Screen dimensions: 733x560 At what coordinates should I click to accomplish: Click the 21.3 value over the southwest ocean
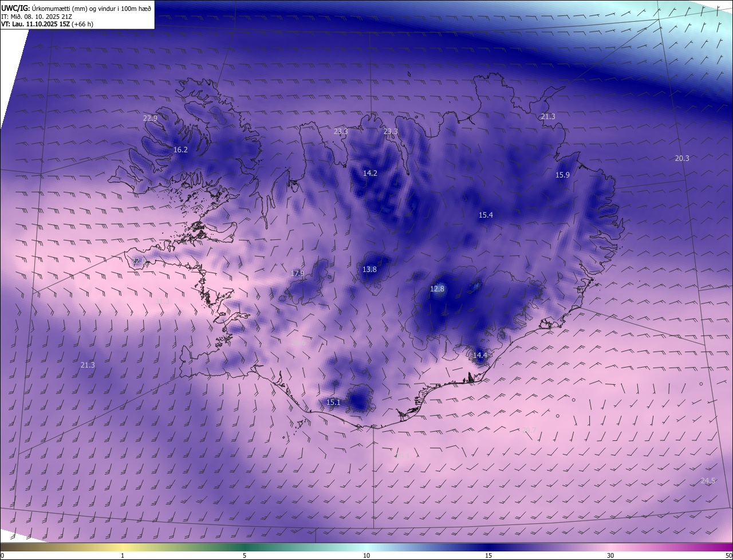pos(88,365)
